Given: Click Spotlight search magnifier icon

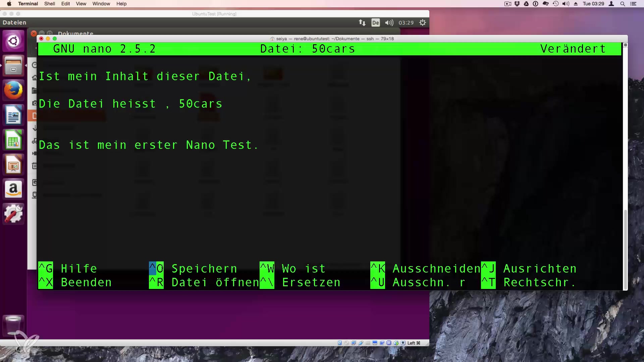Looking at the screenshot, I should point(623,4).
